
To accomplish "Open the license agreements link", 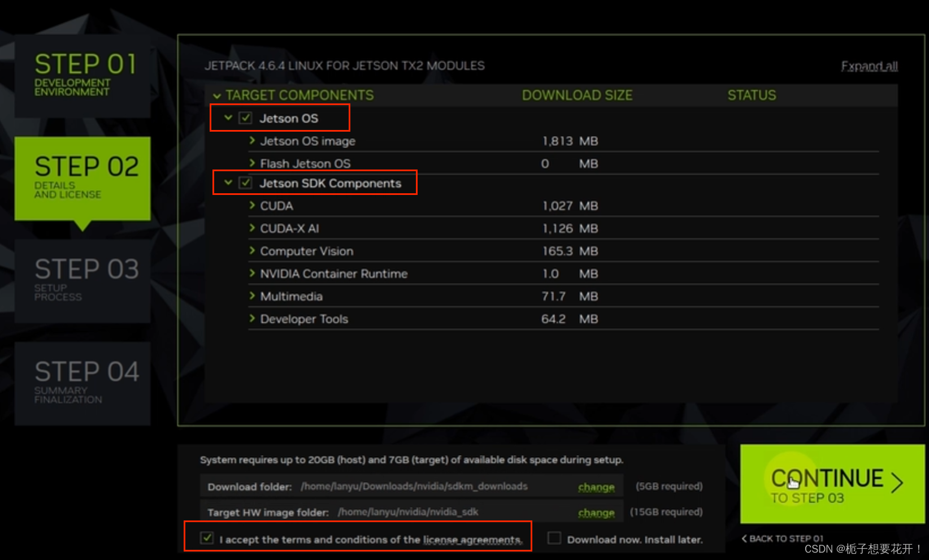I will [x=472, y=540].
